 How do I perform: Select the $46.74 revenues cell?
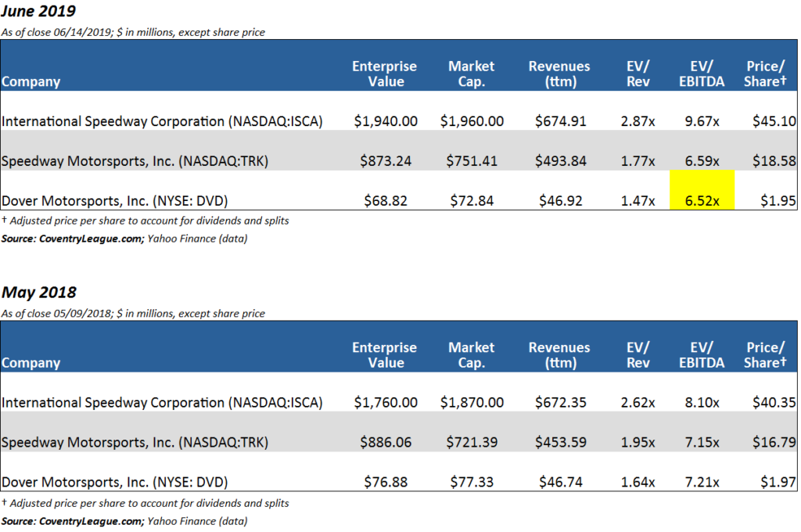click(560, 482)
